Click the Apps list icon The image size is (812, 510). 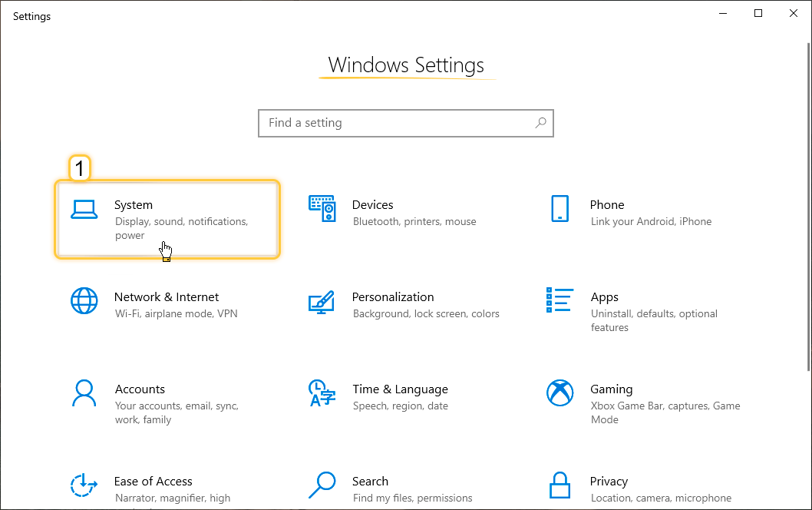pyautogui.click(x=560, y=300)
